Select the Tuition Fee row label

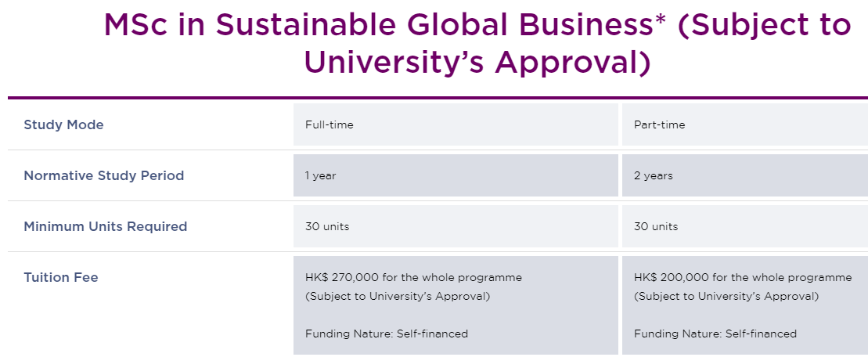coord(61,277)
